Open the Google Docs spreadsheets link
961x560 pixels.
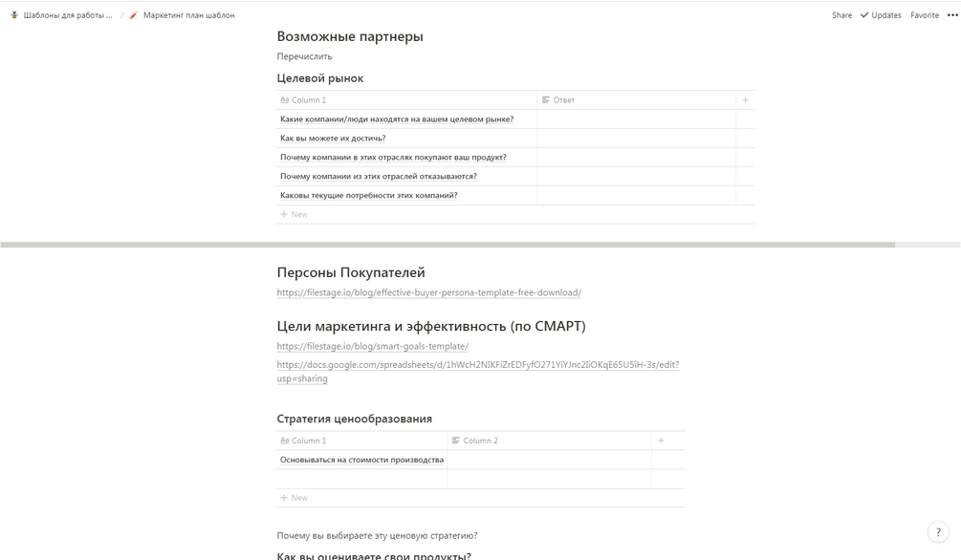(477, 372)
